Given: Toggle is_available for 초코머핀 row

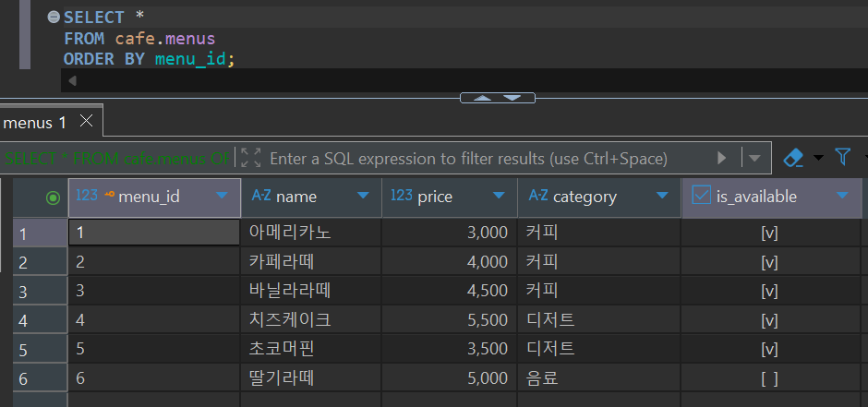Looking at the screenshot, I should [x=769, y=349].
